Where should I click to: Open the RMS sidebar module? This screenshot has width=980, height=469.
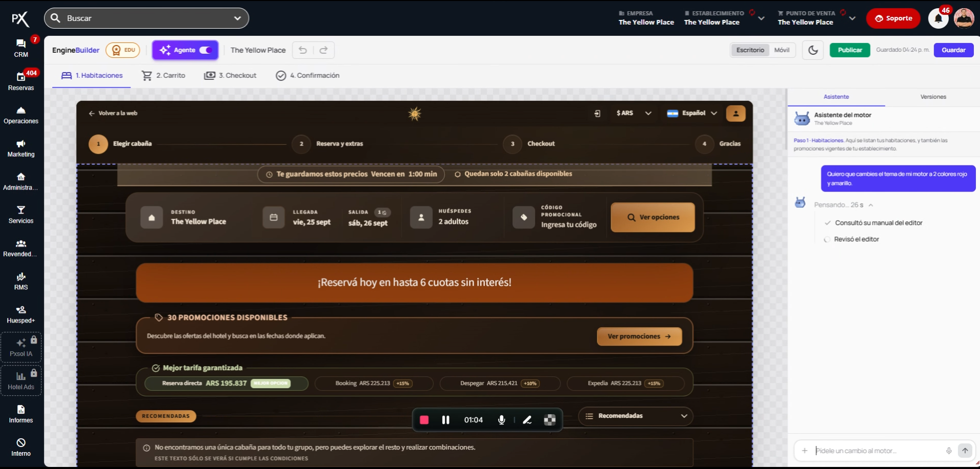click(21, 281)
